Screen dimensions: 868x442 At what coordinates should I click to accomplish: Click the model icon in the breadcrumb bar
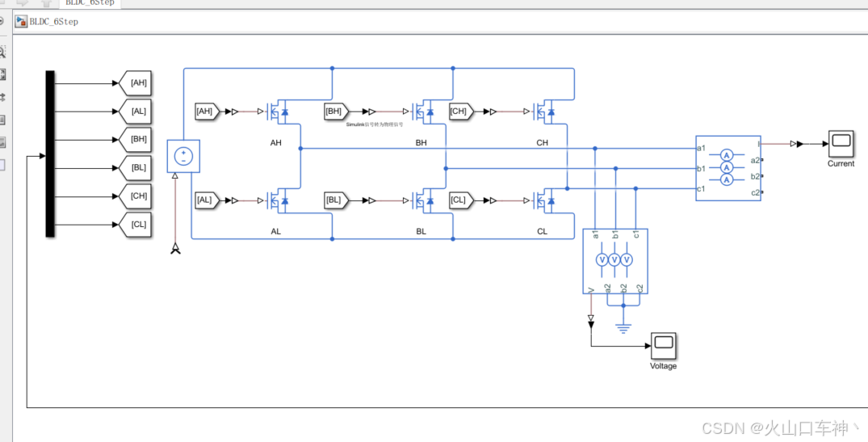point(21,22)
